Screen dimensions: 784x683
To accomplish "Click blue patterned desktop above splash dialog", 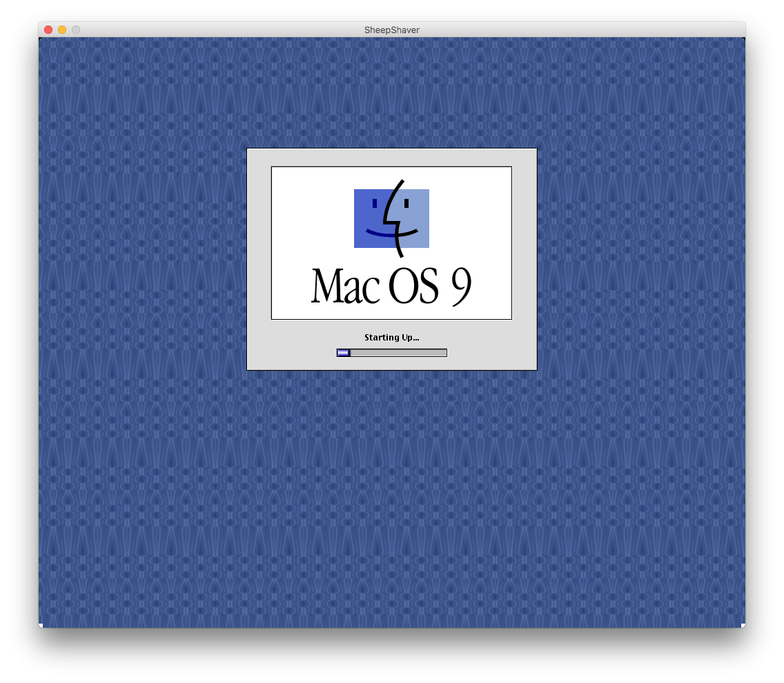I will [391, 90].
